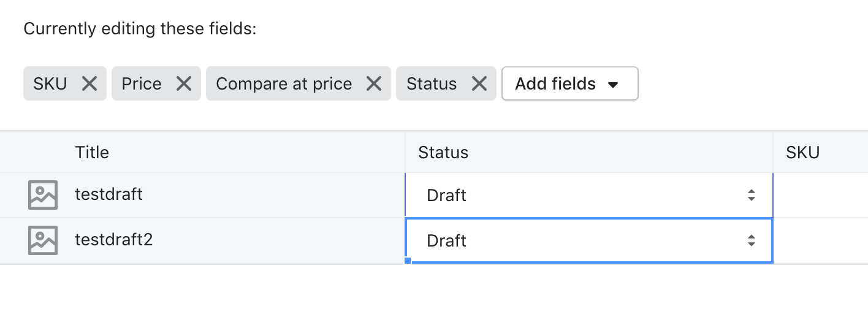This screenshot has height=314, width=868.
Task: Click the stepper arrows in testdraft status
Action: (x=751, y=196)
